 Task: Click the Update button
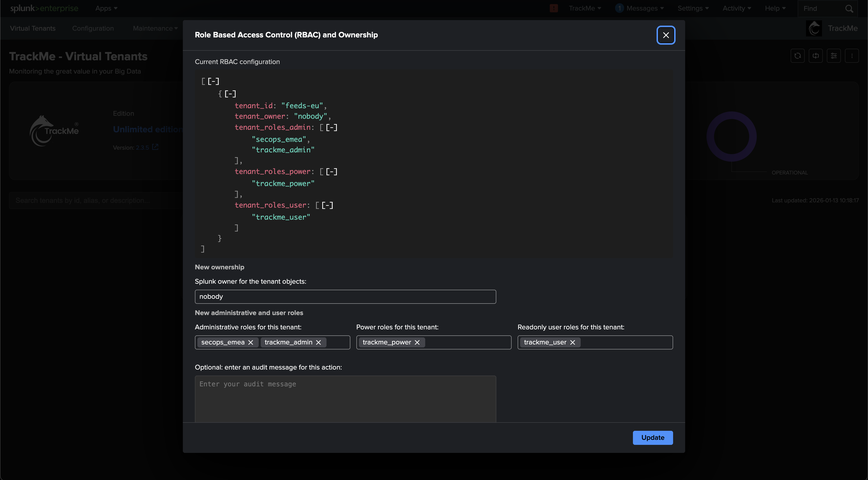click(x=653, y=438)
